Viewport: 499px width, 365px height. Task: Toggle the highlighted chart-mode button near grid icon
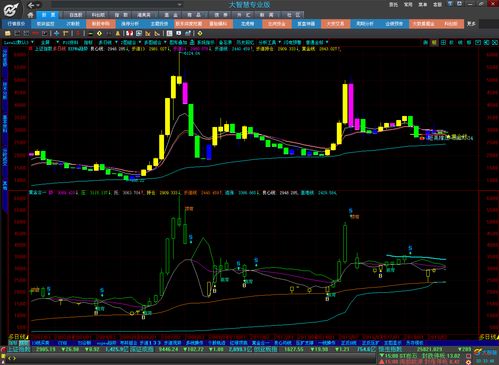pos(434,42)
